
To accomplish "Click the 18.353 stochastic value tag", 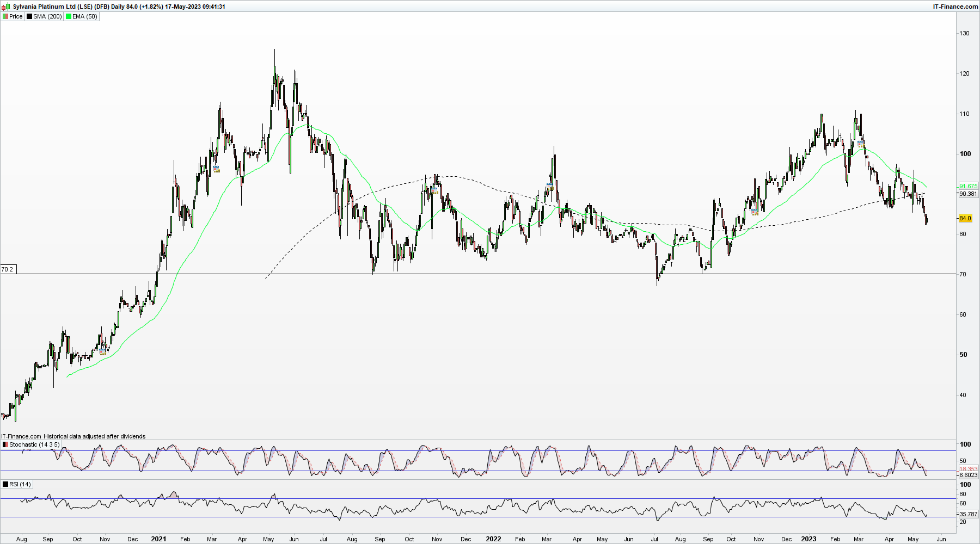I will click(968, 468).
